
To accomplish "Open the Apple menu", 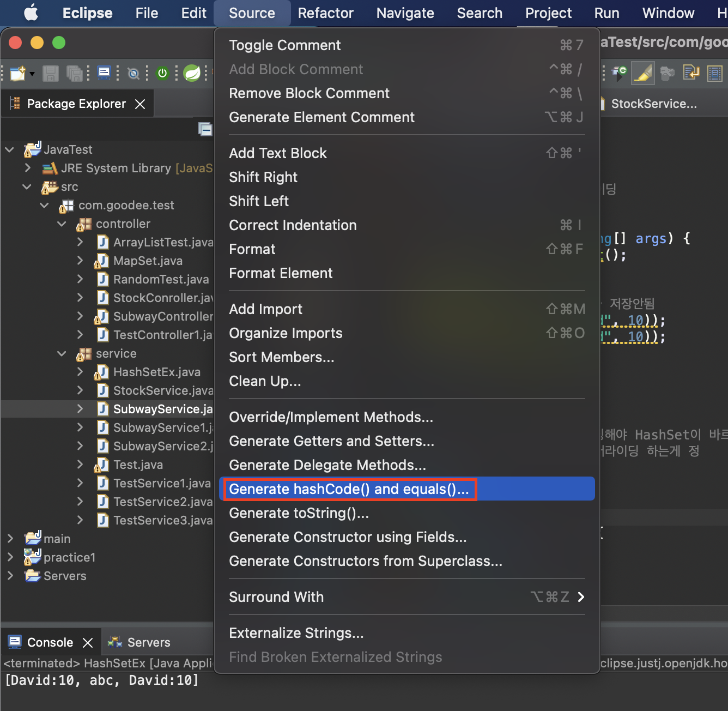I will pyautogui.click(x=31, y=13).
